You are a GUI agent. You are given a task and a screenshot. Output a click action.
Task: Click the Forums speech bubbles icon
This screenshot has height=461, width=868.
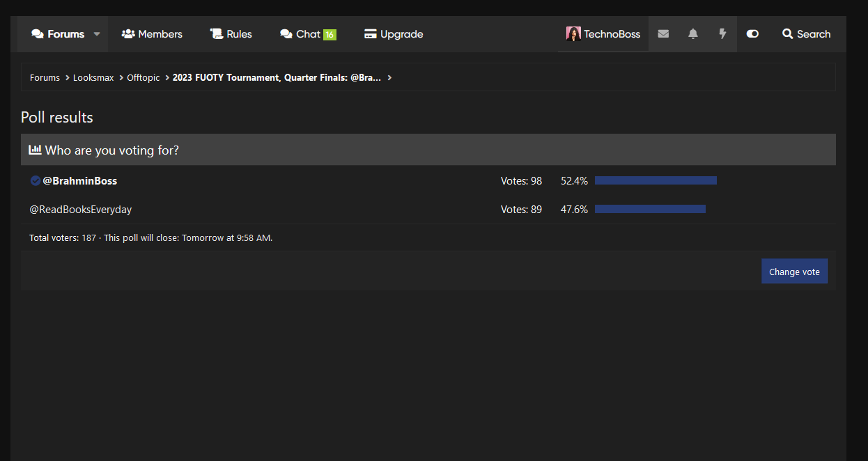[38, 34]
